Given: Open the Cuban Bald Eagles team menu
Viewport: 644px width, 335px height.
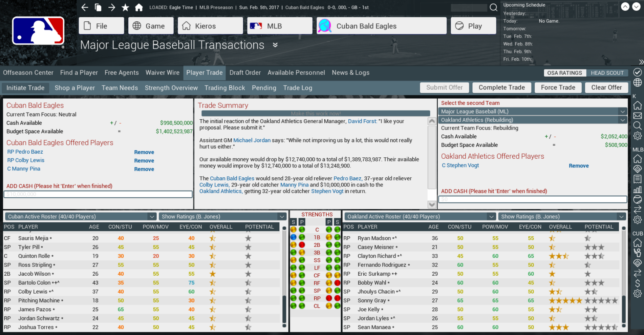Looking at the screenshot, I should pyautogui.click(x=382, y=26).
